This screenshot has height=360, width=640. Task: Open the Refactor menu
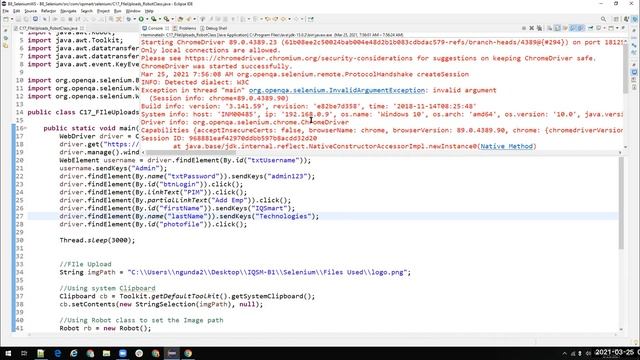click(x=48, y=11)
